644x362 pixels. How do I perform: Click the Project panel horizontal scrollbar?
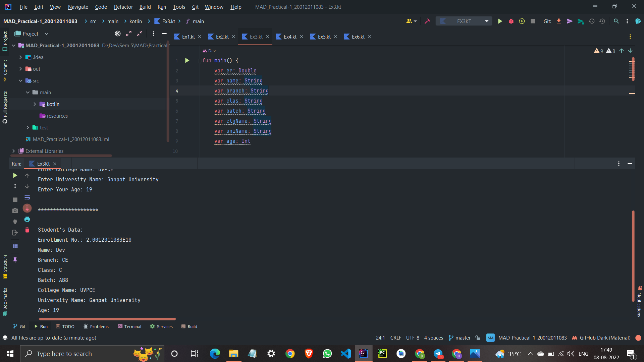(62, 156)
